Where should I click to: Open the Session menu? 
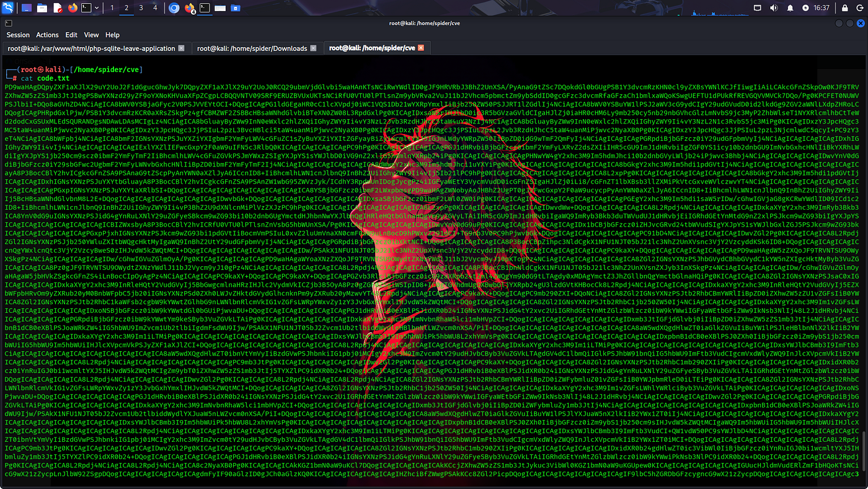click(x=18, y=35)
